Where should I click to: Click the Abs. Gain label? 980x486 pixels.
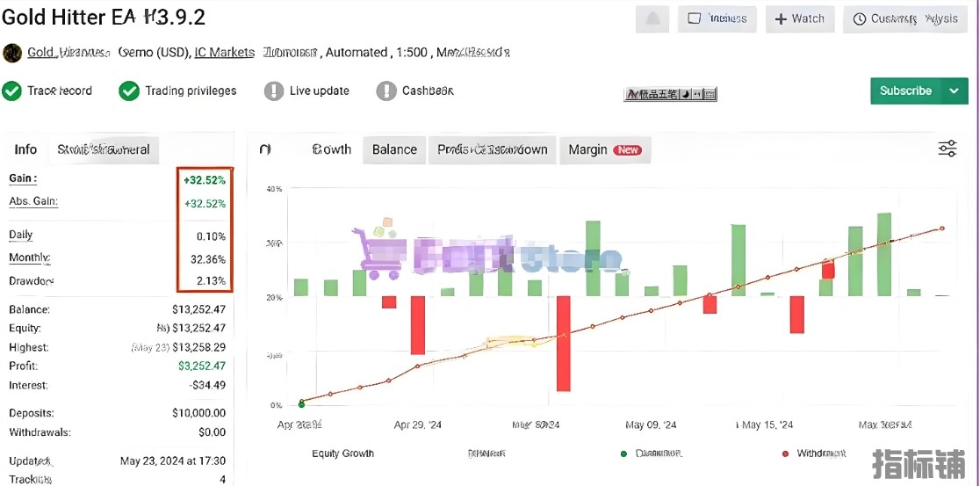(x=33, y=201)
